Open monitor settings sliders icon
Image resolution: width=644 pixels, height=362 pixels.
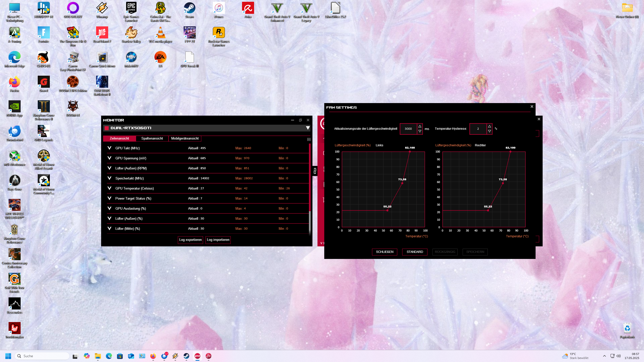(309, 139)
